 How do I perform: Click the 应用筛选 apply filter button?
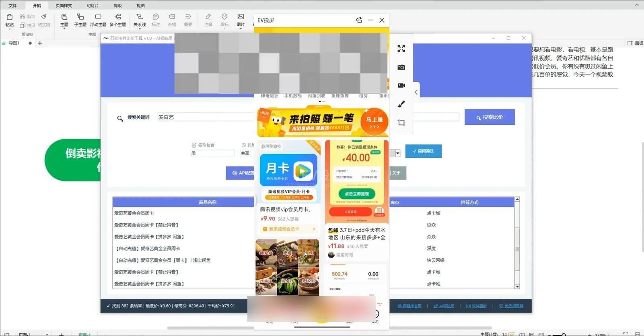coord(424,151)
